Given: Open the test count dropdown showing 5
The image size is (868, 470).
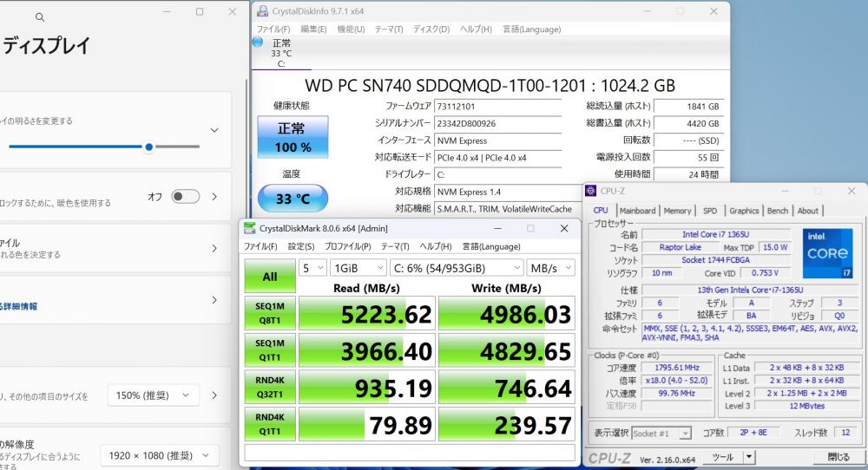Looking at the screenshot, I should tap(312, 268).
